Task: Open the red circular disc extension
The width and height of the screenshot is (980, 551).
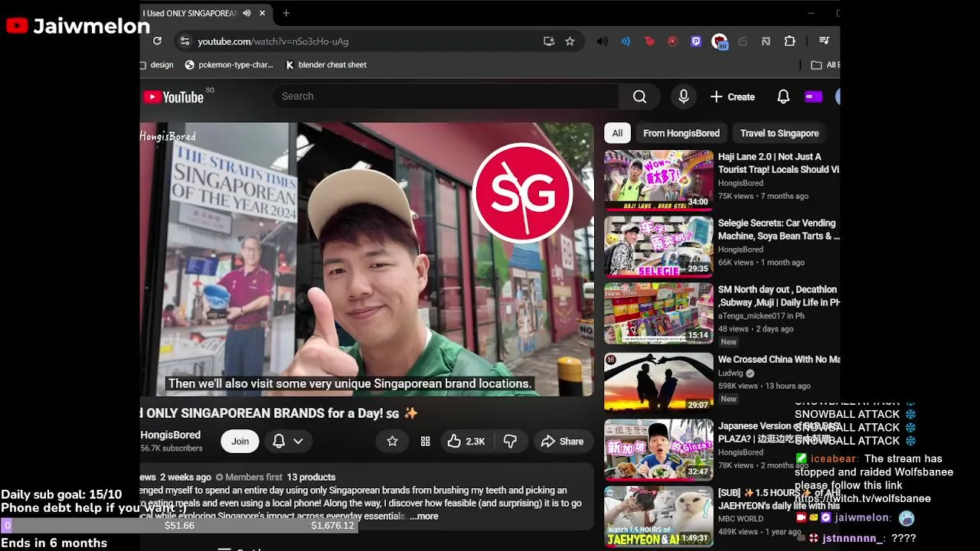Action: (x=672, y=41)
